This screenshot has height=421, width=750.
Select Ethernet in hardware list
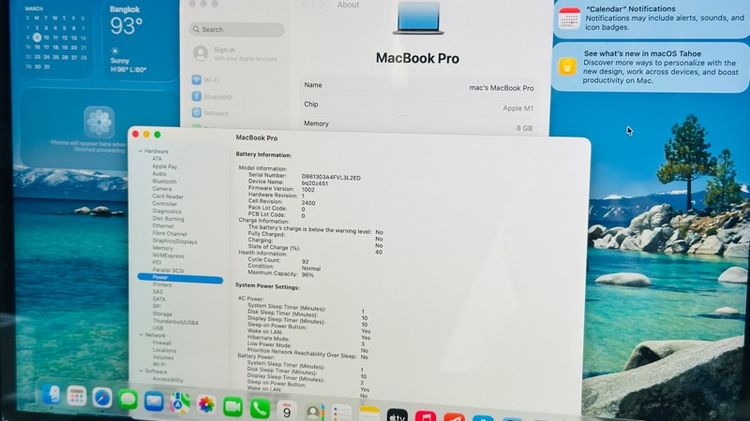[x=163, y=226]
